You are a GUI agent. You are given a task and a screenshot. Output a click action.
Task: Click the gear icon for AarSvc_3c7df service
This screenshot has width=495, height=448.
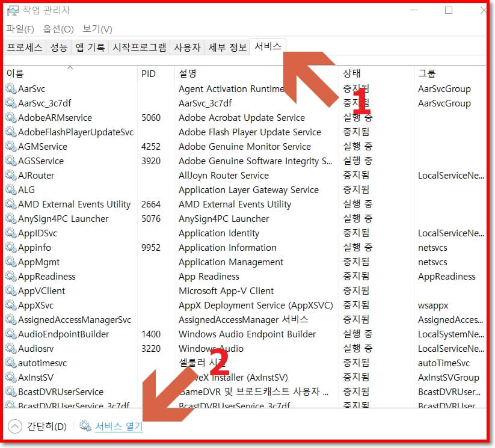(11, 103)
